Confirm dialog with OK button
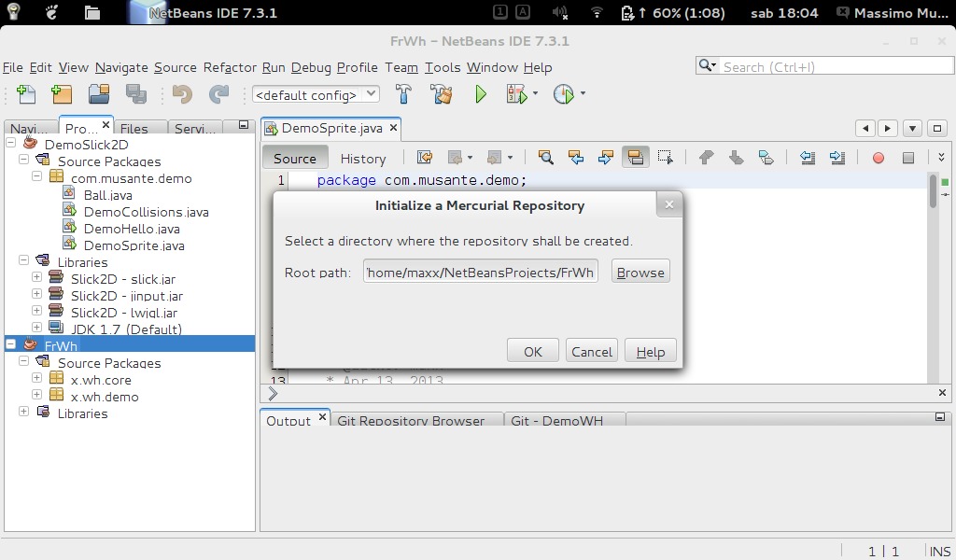The height and width of the screenshot is (560, 956). [x=532, y=351]
